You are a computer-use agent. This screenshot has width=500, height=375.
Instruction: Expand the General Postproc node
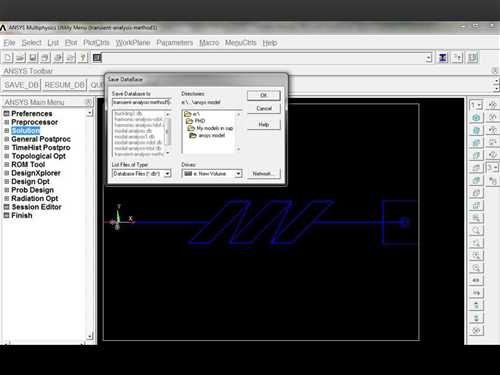(6, 139)
